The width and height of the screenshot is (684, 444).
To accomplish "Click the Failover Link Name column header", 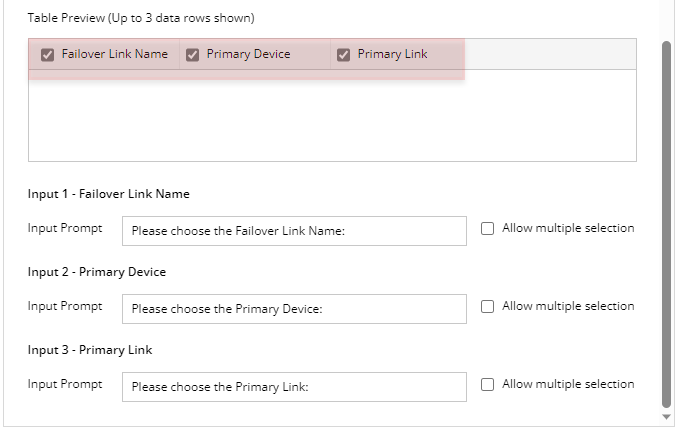I will (114, 54).
